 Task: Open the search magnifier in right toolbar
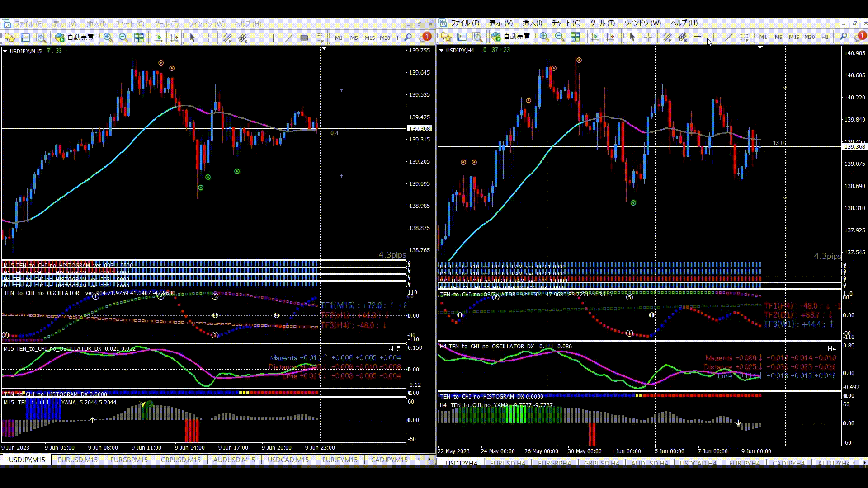(843, 37)
